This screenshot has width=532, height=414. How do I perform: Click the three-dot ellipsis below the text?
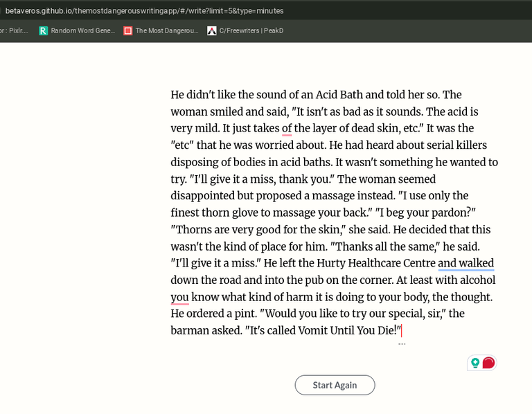402,344
